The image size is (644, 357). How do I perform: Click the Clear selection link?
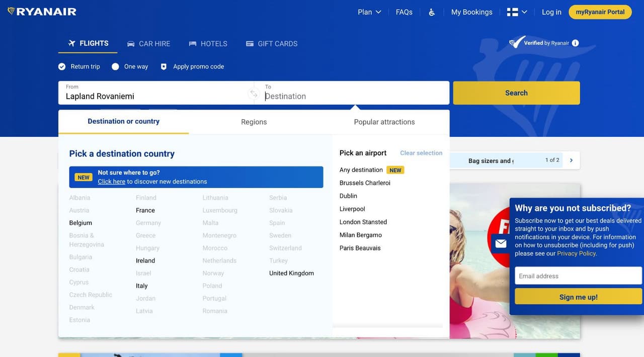(x=421, y=153)
